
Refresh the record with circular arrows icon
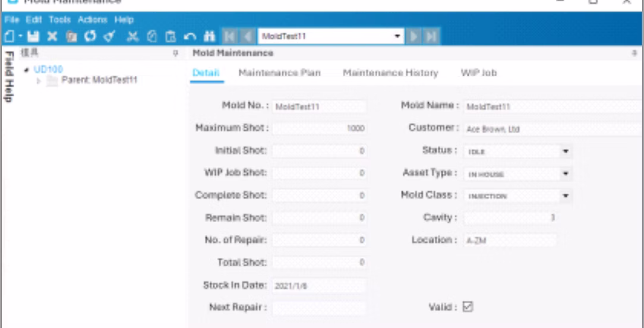pos(90,37)
